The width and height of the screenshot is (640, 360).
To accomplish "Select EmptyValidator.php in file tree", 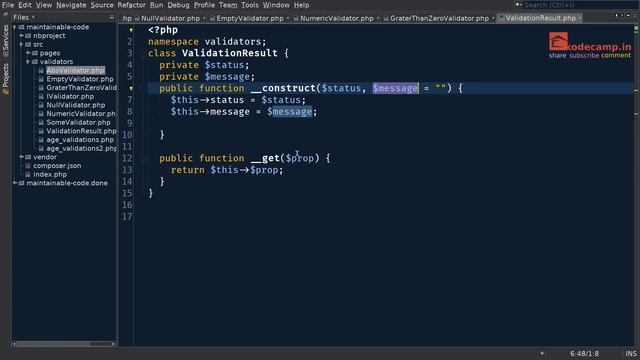I will click(80, 79).
